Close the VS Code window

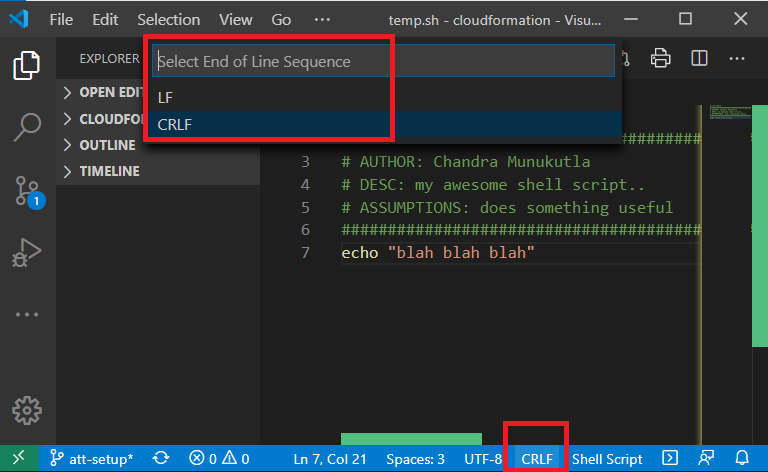[x=741, y=19]
